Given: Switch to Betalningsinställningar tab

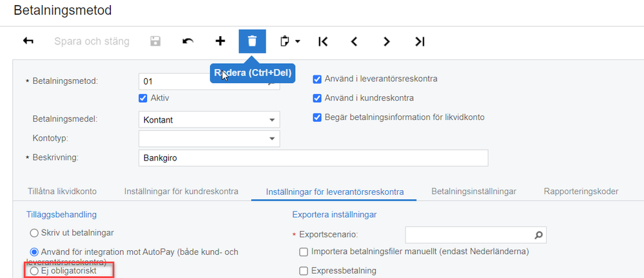Looking at the screenshot, I should 474,191.
